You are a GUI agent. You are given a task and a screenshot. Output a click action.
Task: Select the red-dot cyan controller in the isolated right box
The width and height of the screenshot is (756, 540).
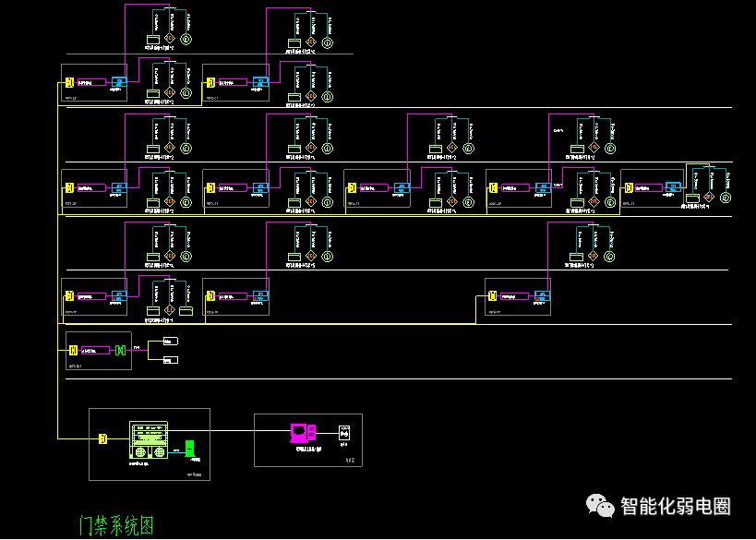543,296
